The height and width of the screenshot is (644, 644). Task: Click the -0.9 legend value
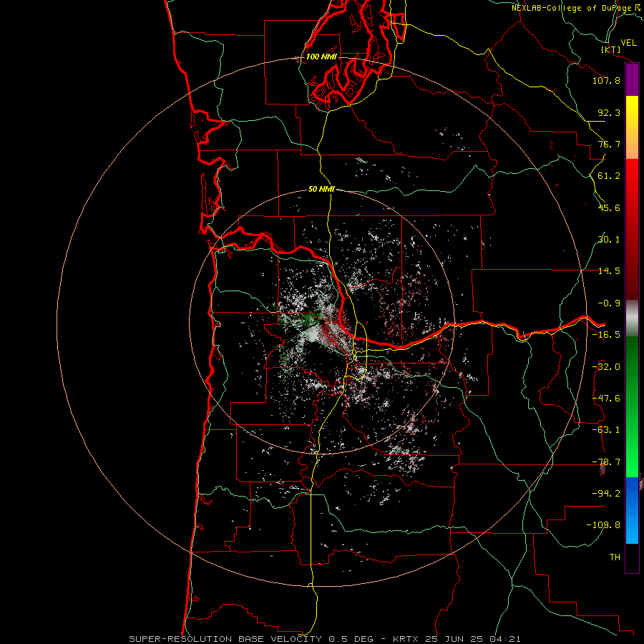[x=609, y=303]
